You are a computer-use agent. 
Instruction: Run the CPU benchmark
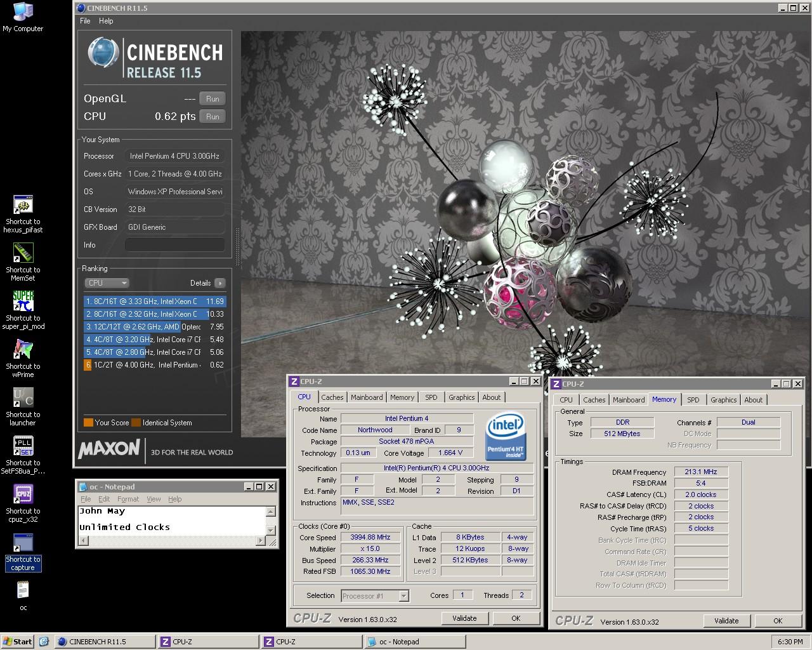coord(213,117)
